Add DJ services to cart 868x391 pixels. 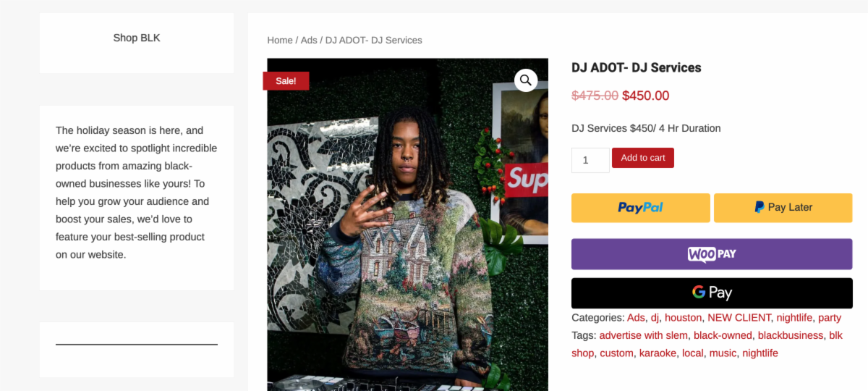tap(643, 158)
